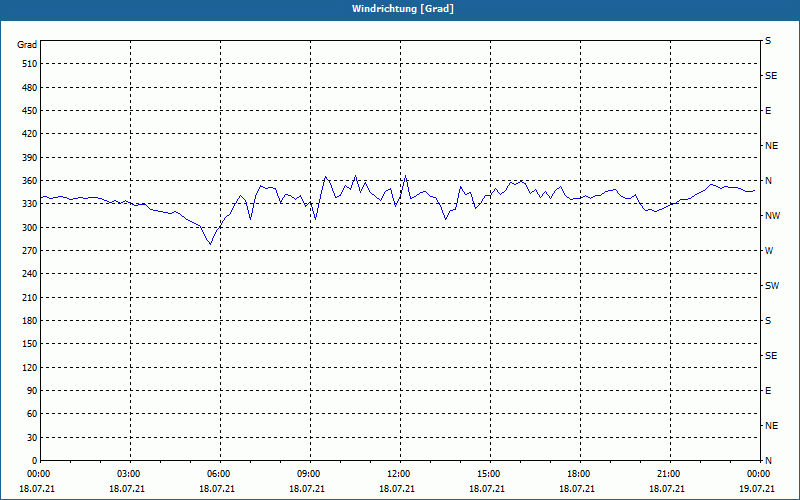The width and height of the screenshot is (800, 500).
Task: Select the 90 y-axis value
Action: (32, 391)
